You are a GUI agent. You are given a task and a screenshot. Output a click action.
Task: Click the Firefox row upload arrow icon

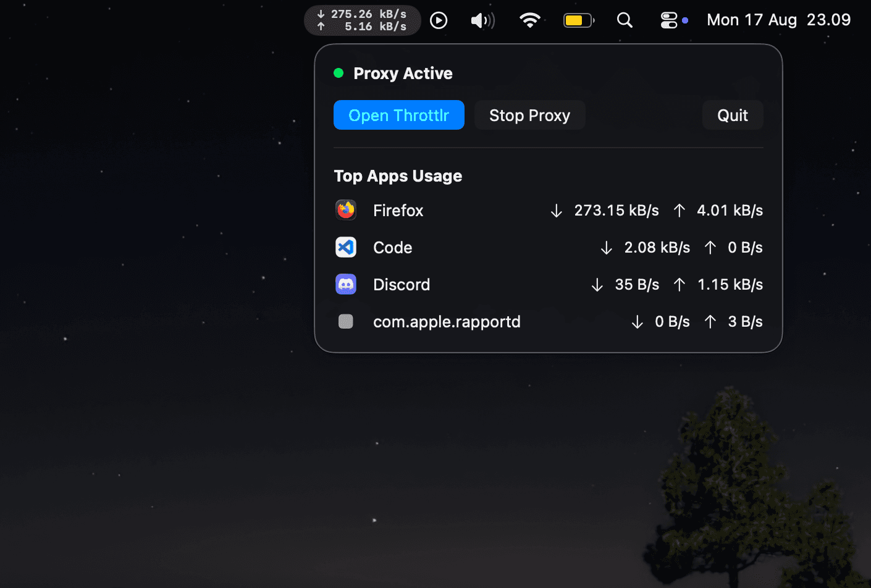point(679,211)
